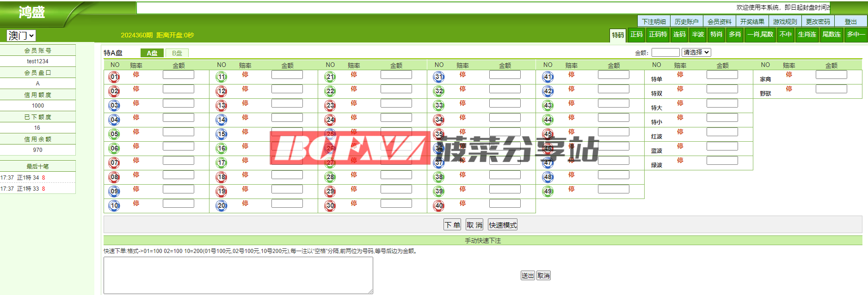Screen dimensions: 868x295
Task: Click the red number 40 ball
Action: click(x=439, y=206)
